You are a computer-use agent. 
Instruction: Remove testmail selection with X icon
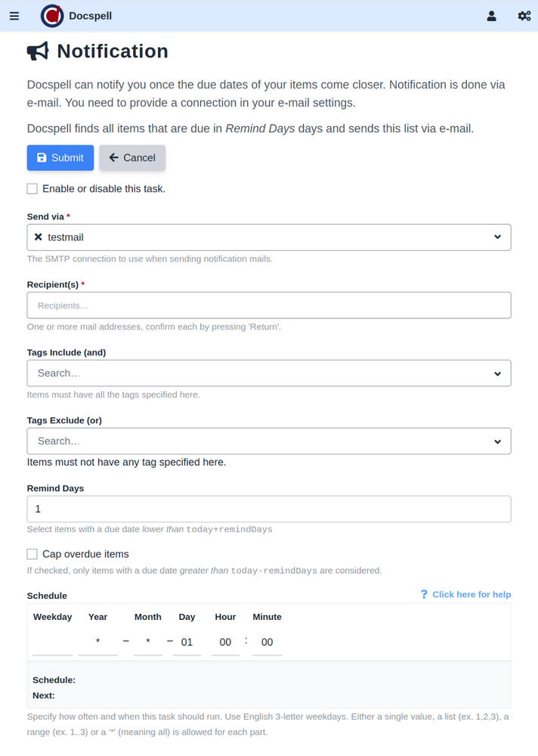coord(39,237)
